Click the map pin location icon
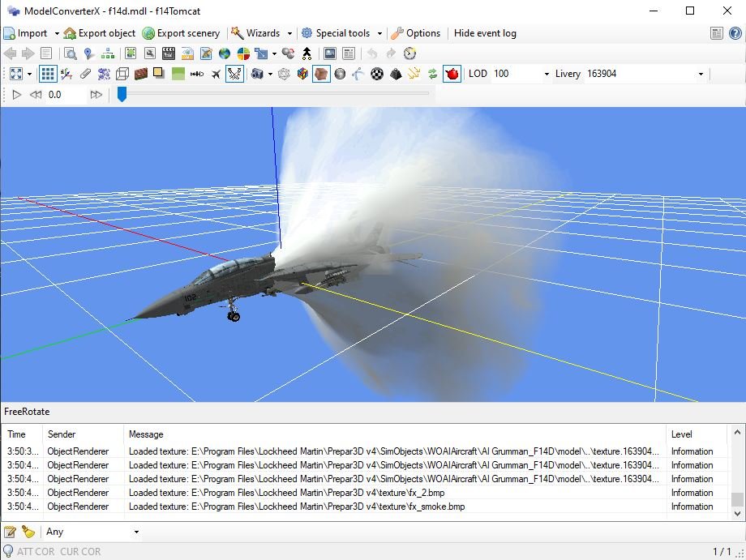746x560 pixels. point(89,53)
